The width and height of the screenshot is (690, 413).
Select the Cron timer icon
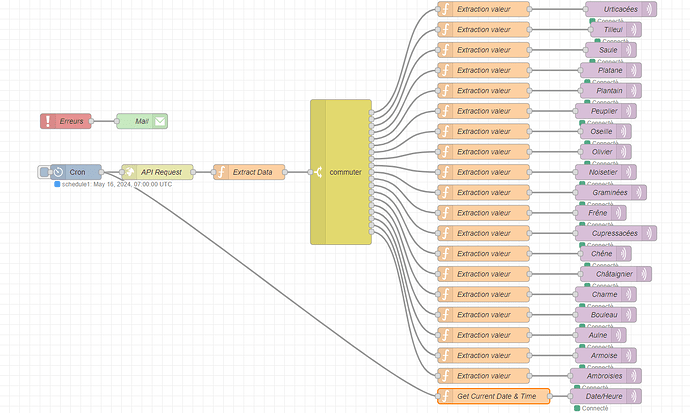coord(59,172)
